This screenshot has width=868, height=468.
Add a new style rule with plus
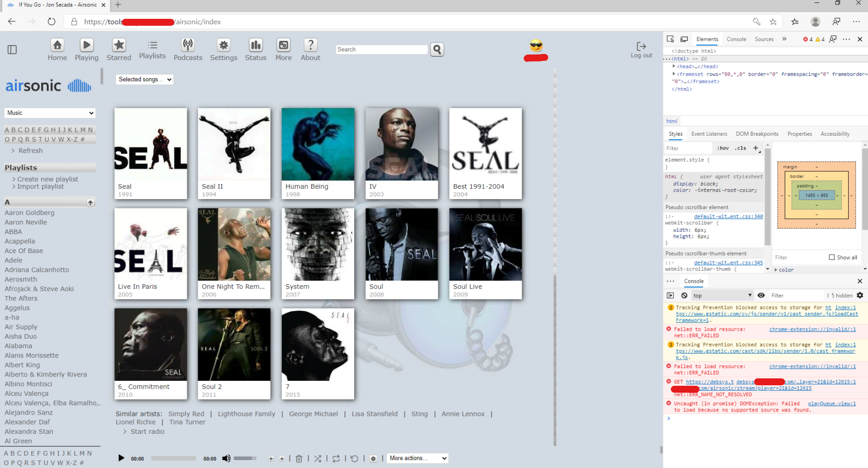756,148
